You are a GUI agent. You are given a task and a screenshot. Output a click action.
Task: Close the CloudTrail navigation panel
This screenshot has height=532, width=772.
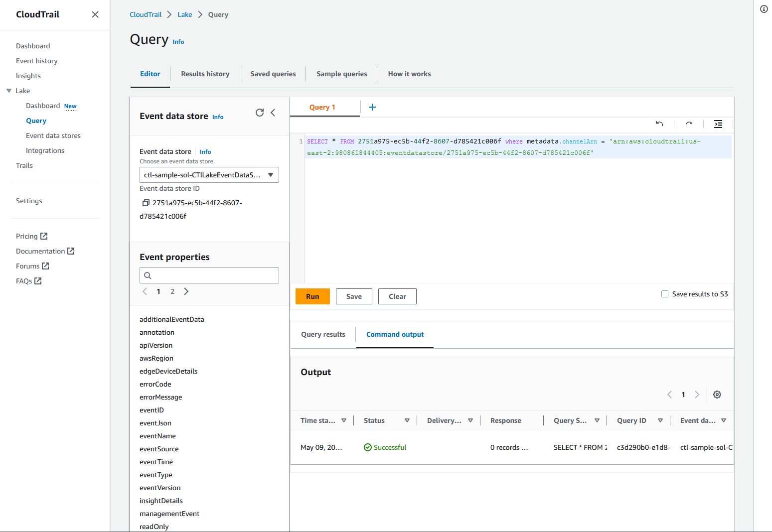click(95, 14)
